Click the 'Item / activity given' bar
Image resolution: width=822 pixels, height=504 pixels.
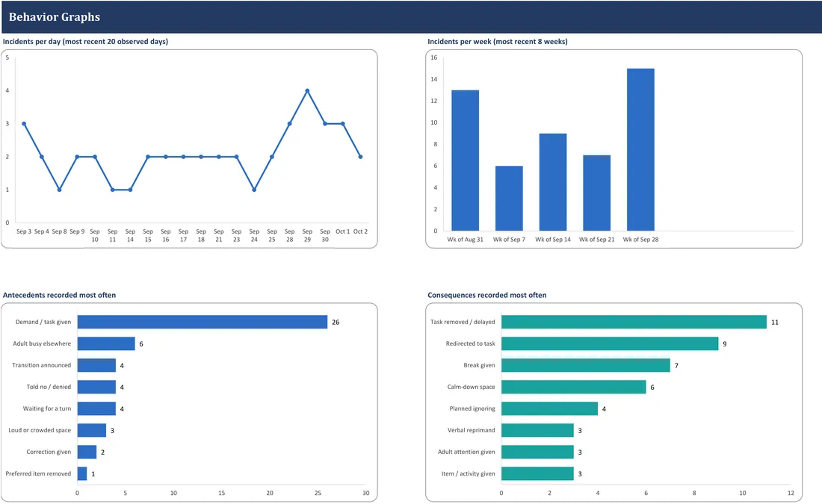pyautogui.click(x=537, y=473)
